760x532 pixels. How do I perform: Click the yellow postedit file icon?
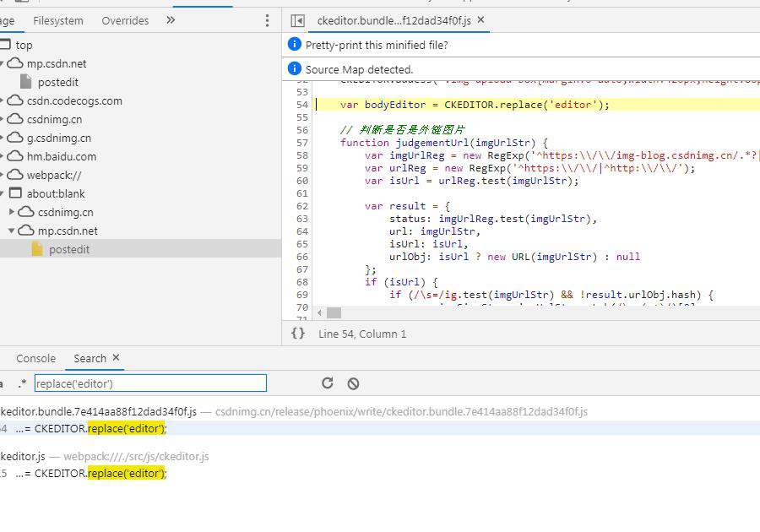(37, 248)
